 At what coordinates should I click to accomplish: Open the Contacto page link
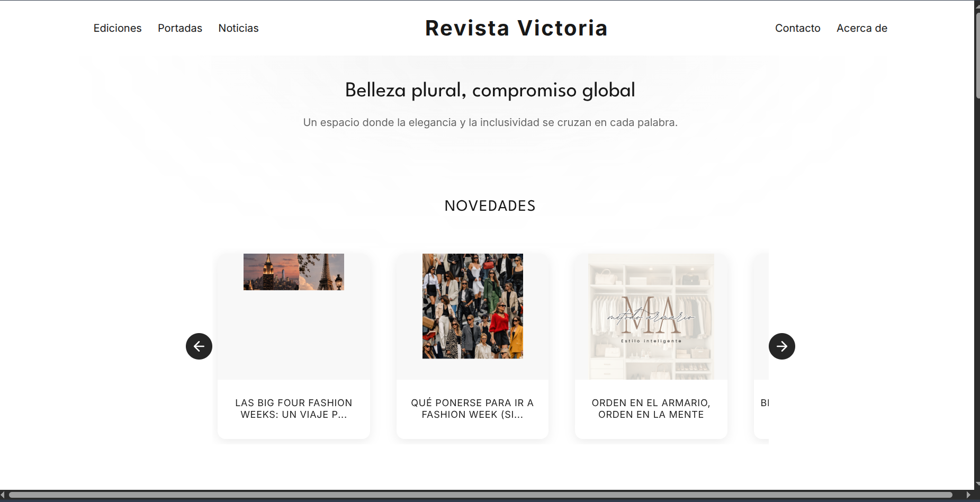point(797,28)
